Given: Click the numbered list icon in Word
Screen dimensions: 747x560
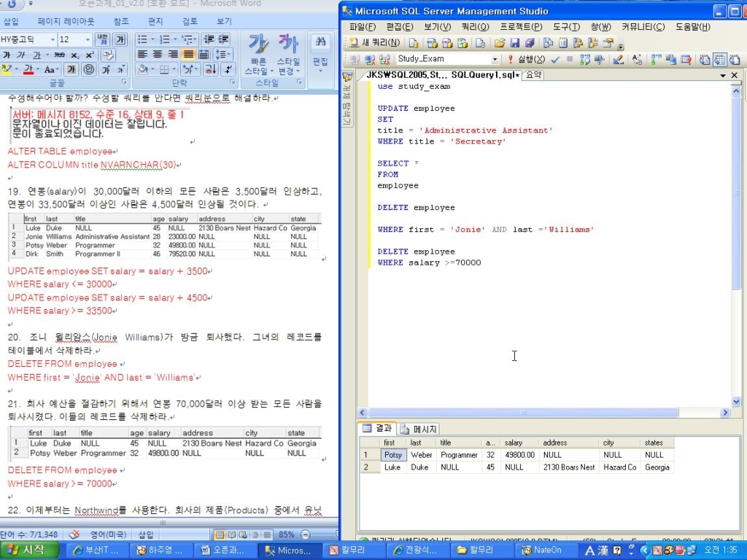Looking at the screenshot, I should pos(165,39).
